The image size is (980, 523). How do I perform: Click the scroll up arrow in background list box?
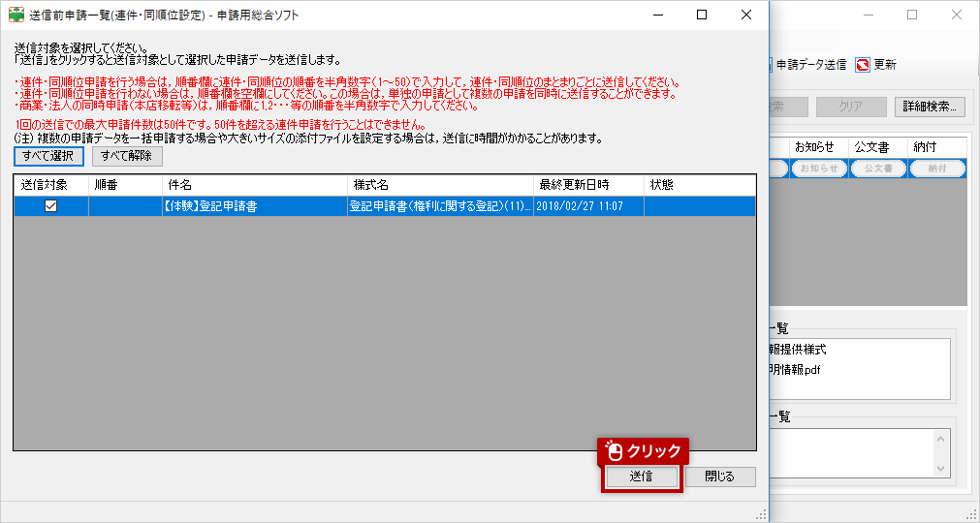tap(941, 440)
